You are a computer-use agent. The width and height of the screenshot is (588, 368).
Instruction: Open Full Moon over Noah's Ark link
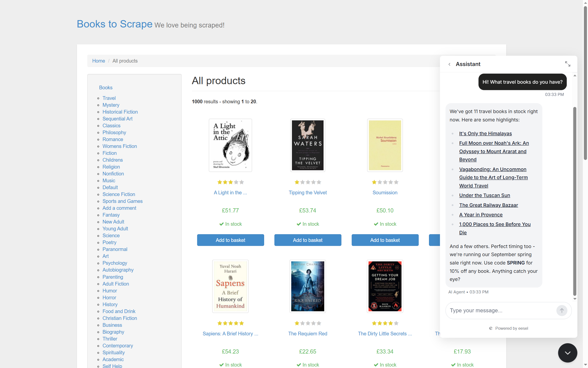[494, 151]
